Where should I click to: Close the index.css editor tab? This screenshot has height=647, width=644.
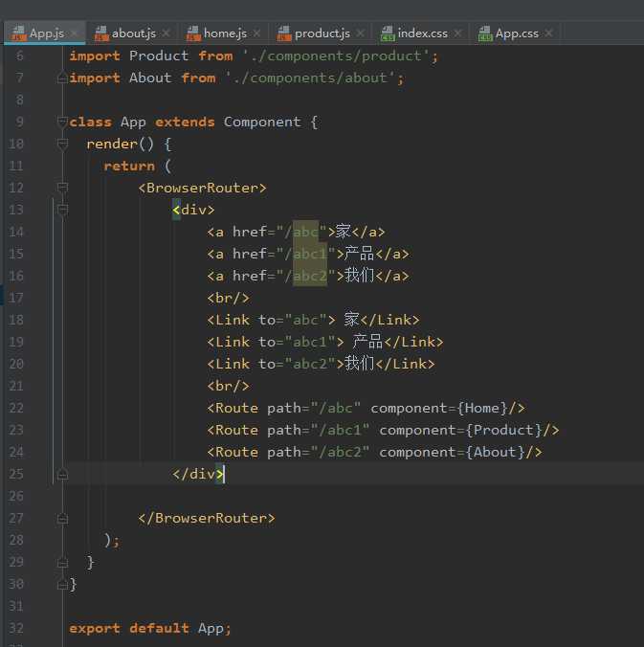457,33
